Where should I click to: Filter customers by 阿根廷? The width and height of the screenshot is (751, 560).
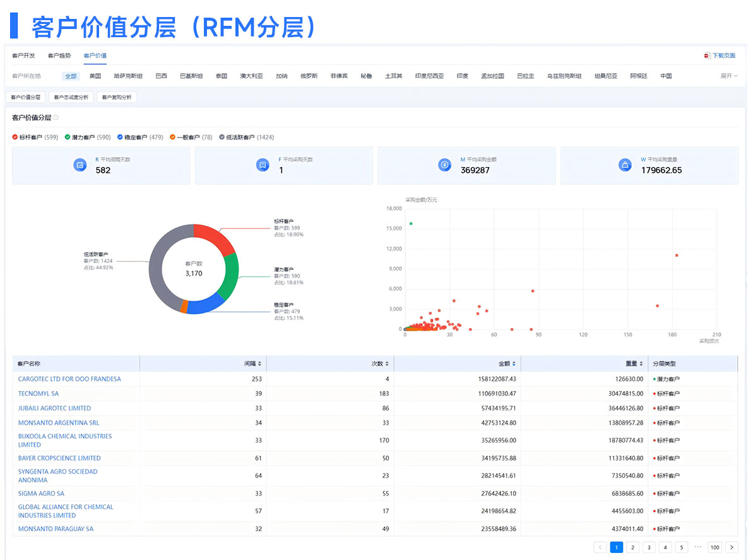(639, 76)
